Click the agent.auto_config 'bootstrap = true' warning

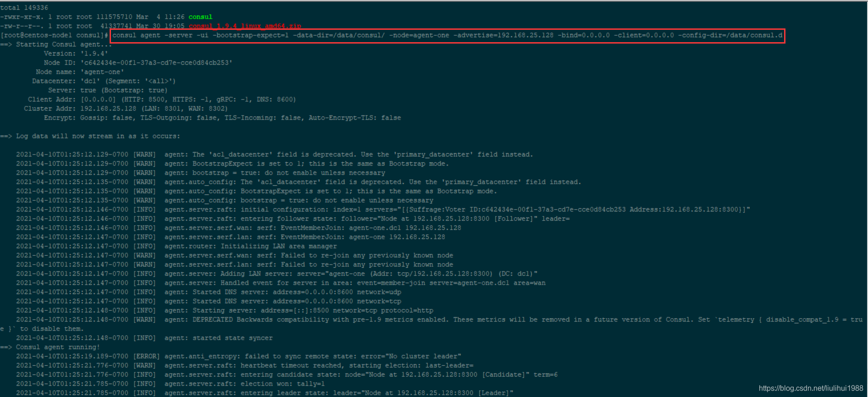coord(225,200)
